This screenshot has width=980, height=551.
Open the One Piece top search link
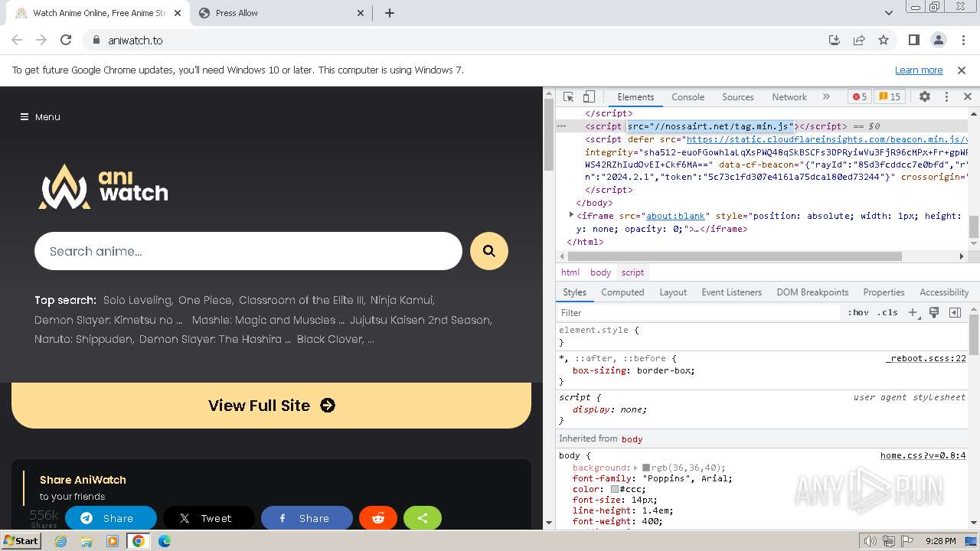click(206, 300)
